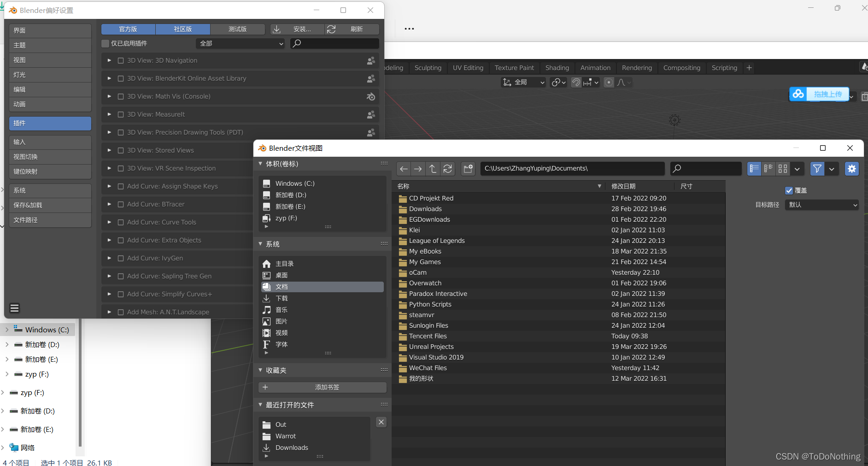Open the 全部 category dropdown
Image resolution: width=868 pixels, height=466 pixels.
click(x=241, y=43)
